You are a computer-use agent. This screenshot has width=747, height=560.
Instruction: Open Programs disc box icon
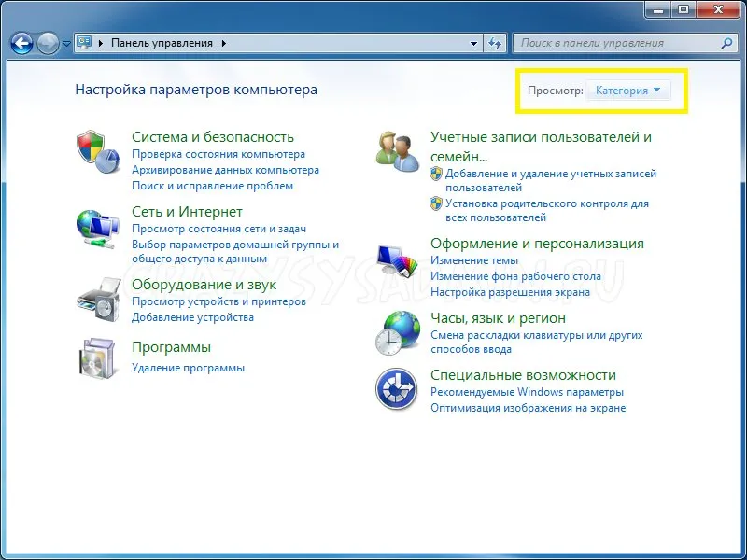pos(98,358)
